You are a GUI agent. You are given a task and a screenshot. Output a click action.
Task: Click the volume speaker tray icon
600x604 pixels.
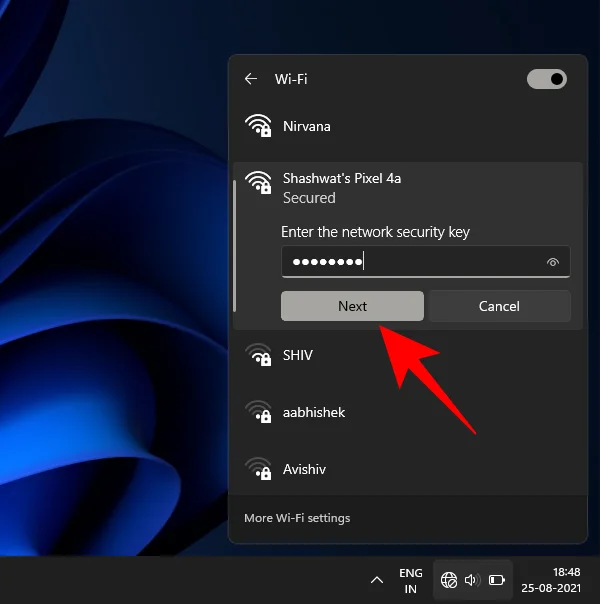(x=472, y=580)
